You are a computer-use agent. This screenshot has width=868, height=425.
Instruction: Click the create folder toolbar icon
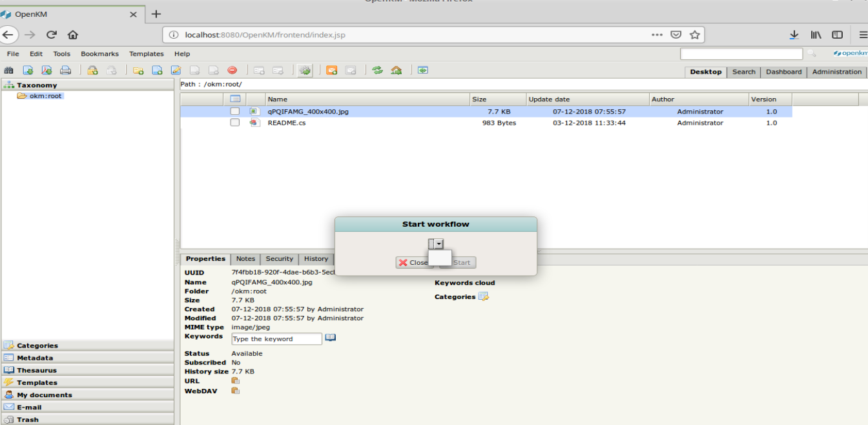click(138, 70)
